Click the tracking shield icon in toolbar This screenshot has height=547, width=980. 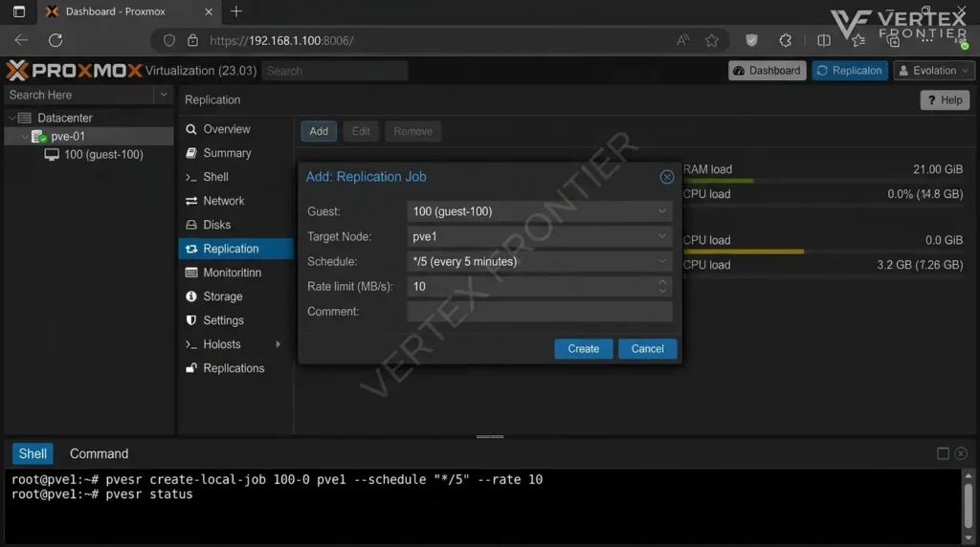751,40
